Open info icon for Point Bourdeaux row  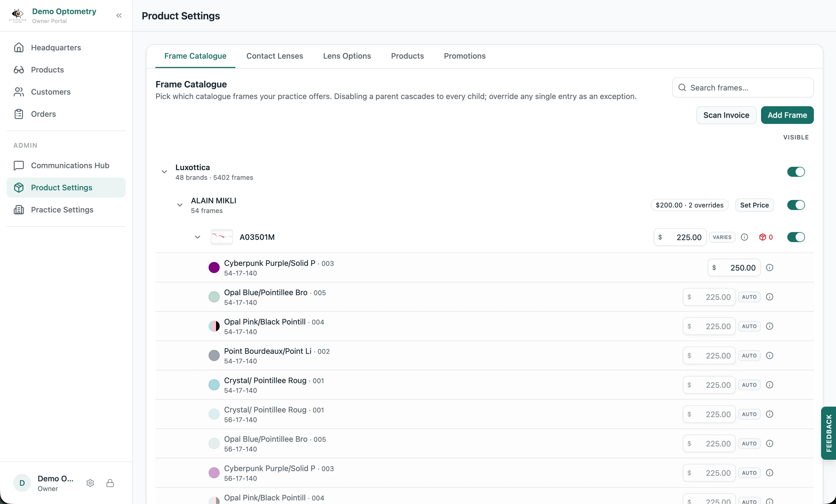[x=770, y=355]
